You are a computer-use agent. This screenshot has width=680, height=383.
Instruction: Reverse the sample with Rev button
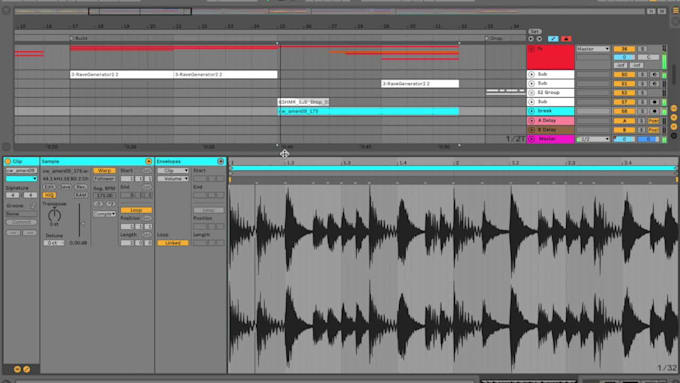click(x=81, y=187)
